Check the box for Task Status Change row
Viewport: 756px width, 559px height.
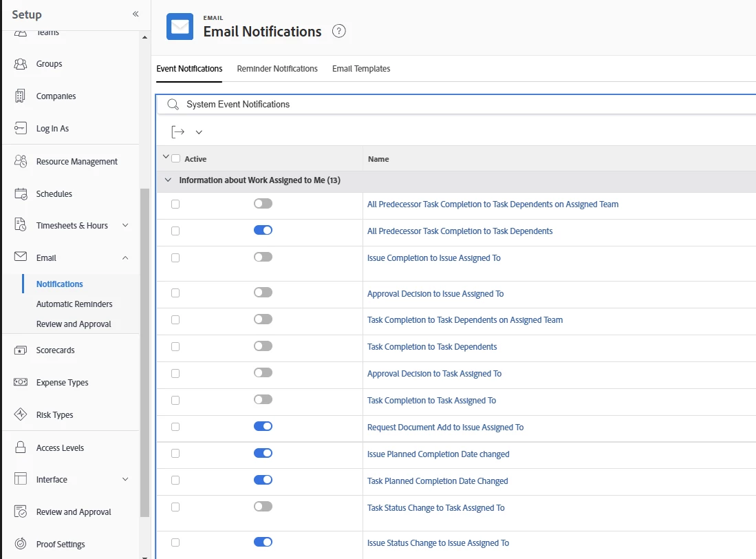point(175,507)
